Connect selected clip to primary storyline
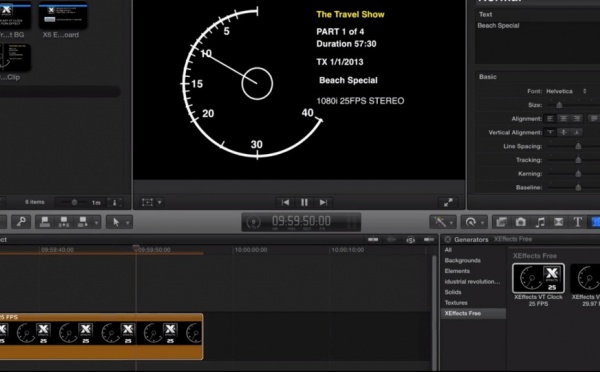The height and width of the screenshot is (372, 600). point(45,222)
